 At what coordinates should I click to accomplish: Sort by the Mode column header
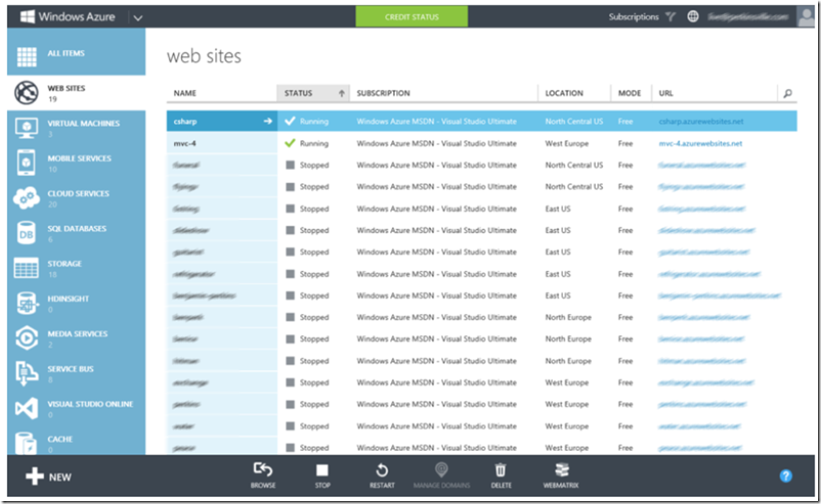[x=629, y=93]
